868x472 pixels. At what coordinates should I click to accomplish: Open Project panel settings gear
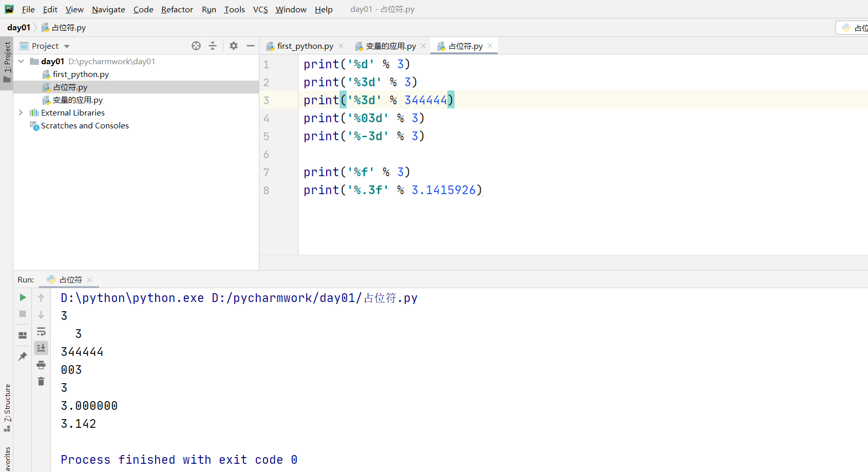pyautogui.click(x=234, y=46)
